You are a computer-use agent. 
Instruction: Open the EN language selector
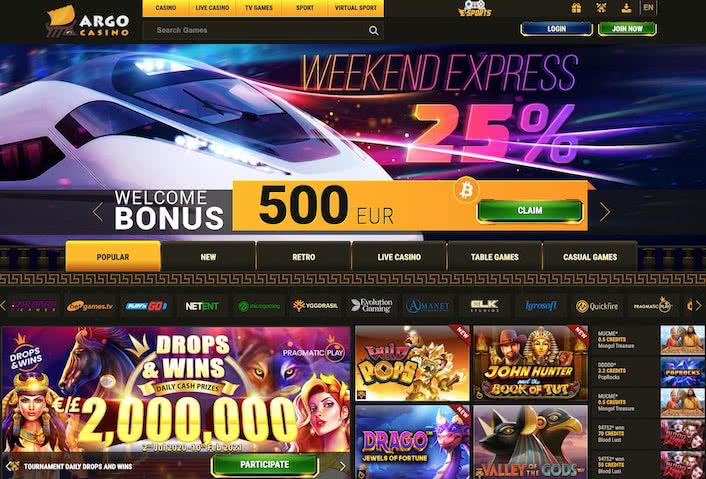pyautogui.click(x=648, y=8)
